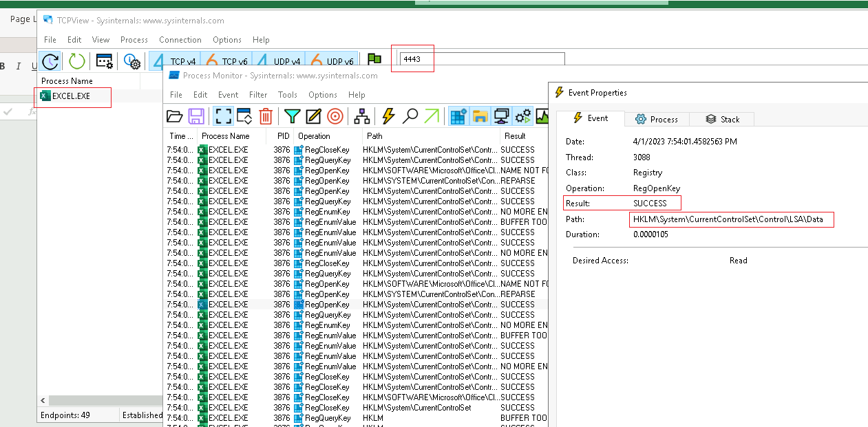Open the Tools menu in Process Monitor

point(288,95)
